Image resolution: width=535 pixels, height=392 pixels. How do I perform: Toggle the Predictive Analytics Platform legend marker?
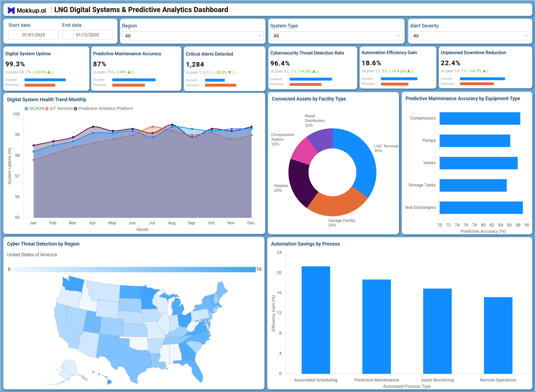75,109
